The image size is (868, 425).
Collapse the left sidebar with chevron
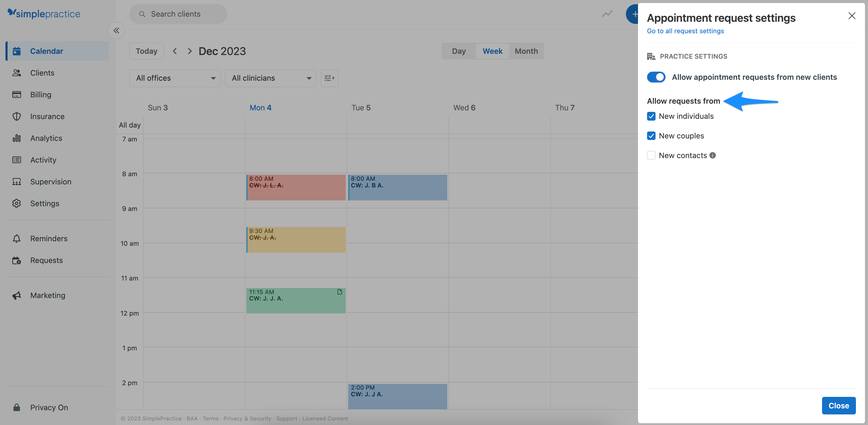116,30
